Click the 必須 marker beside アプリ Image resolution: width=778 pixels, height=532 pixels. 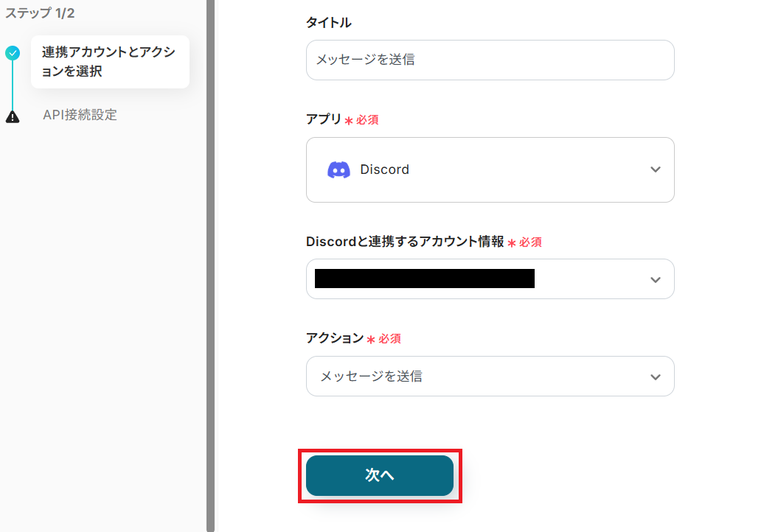tap(367, 119)
